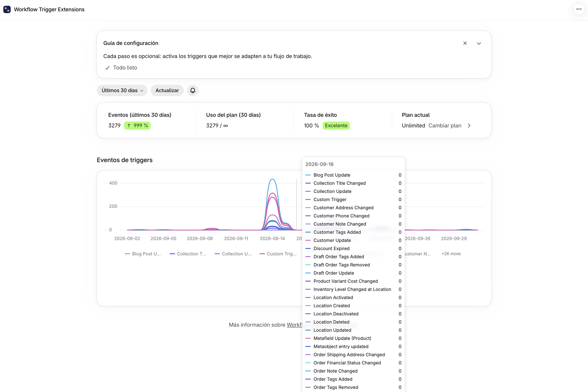Dismiss the Guía de configuración card
Viewport: 588px width, 392px height.
465,43
